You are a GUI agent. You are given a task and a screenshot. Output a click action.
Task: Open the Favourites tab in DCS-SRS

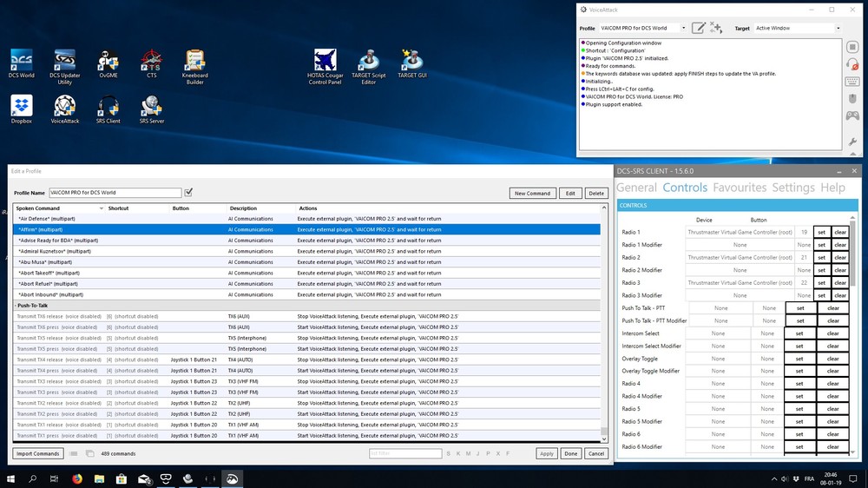pos(740,188)
